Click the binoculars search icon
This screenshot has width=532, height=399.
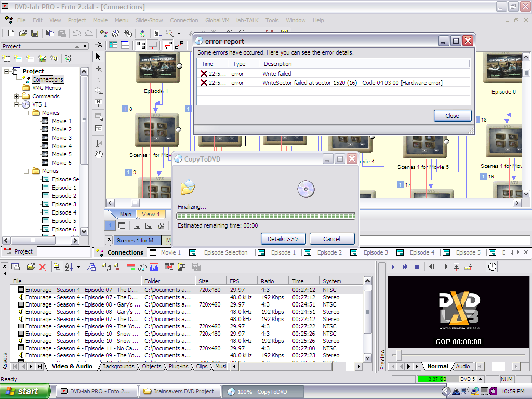(128, 33)
